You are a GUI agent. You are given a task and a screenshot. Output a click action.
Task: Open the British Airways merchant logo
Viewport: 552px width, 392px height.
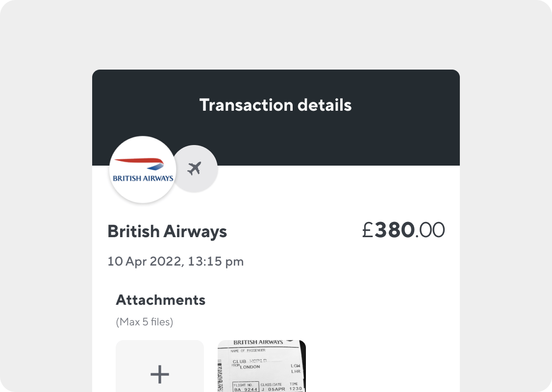pos(143,170)
